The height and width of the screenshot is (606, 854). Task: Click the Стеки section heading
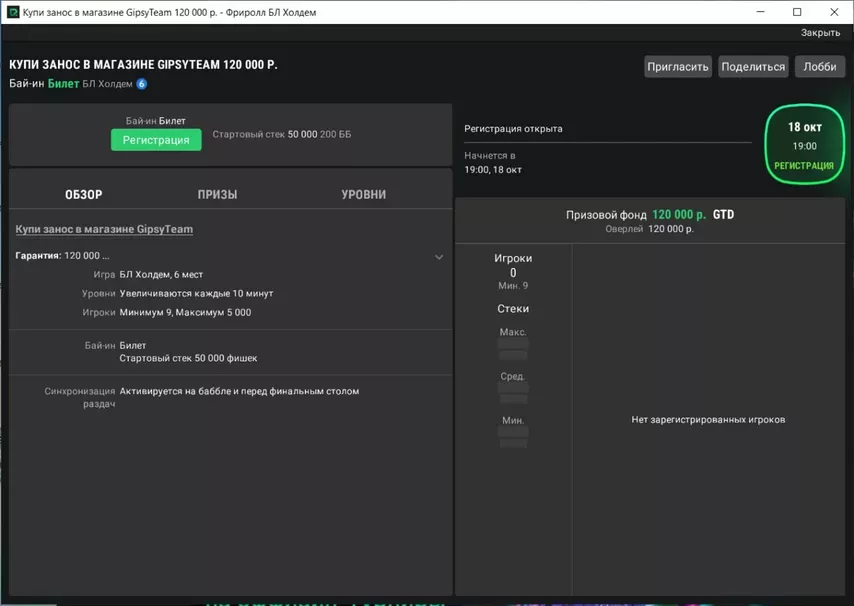click(513, 309)
